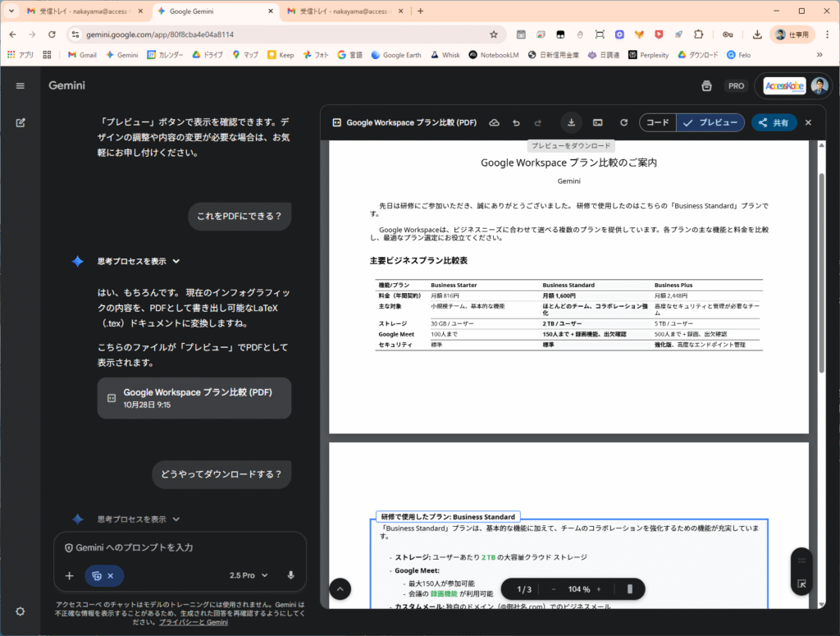Viewport: 840px width, 636px height.
Task: Open the Gemini main menu hamburger icon
Action: (21, 85)
